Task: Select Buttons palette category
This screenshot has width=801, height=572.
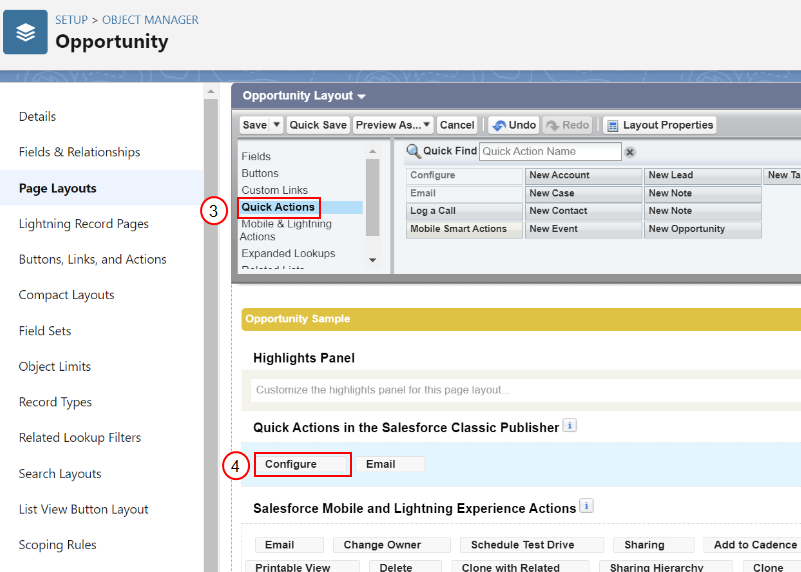Action: [x=260, y=173]
